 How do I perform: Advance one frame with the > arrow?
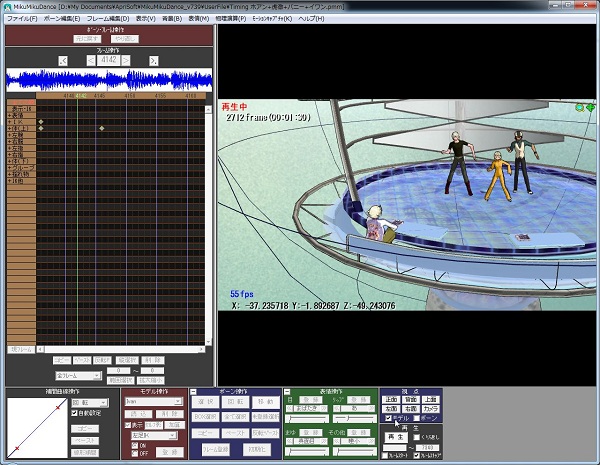click(x=126, y=60)
